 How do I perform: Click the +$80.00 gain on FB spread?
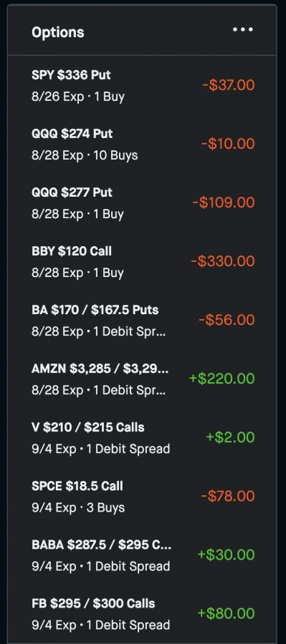(226, 614)
